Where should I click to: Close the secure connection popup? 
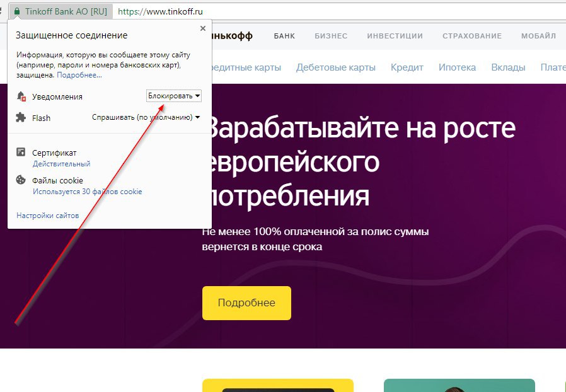pos(203,28)
